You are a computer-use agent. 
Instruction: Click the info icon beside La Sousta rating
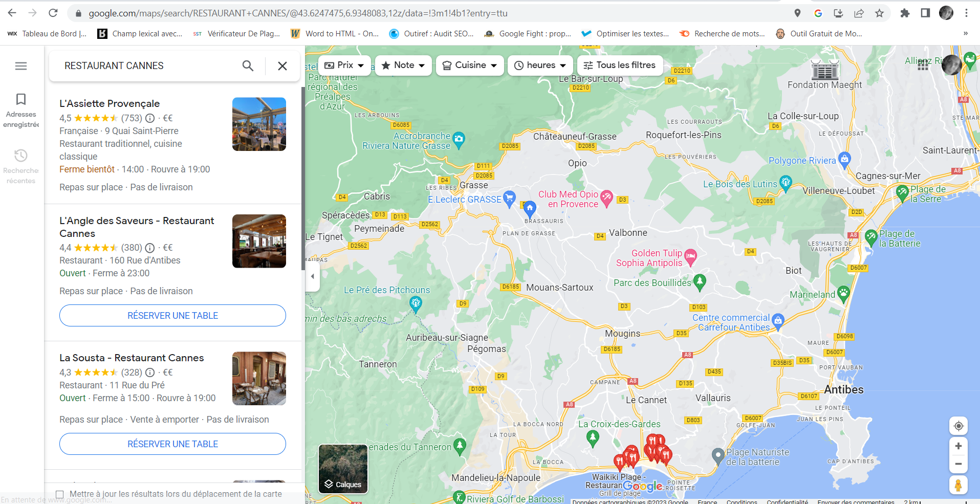[x=149, y=372]
